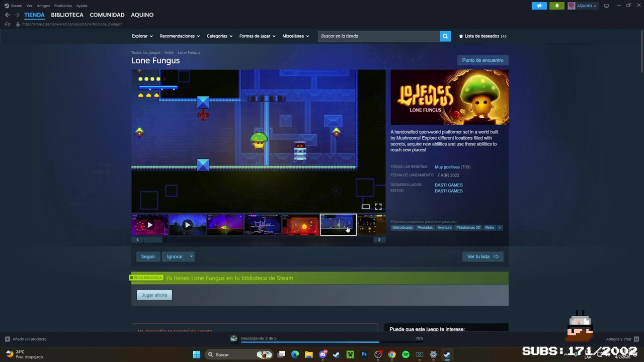Open the Muy positivas reviews link
The height and width of the screenshot is (362, 644).
[447, 167]
